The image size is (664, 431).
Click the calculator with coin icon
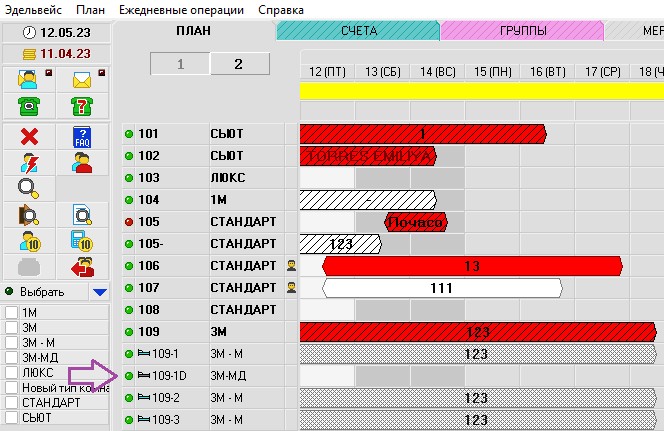[82, 240]
